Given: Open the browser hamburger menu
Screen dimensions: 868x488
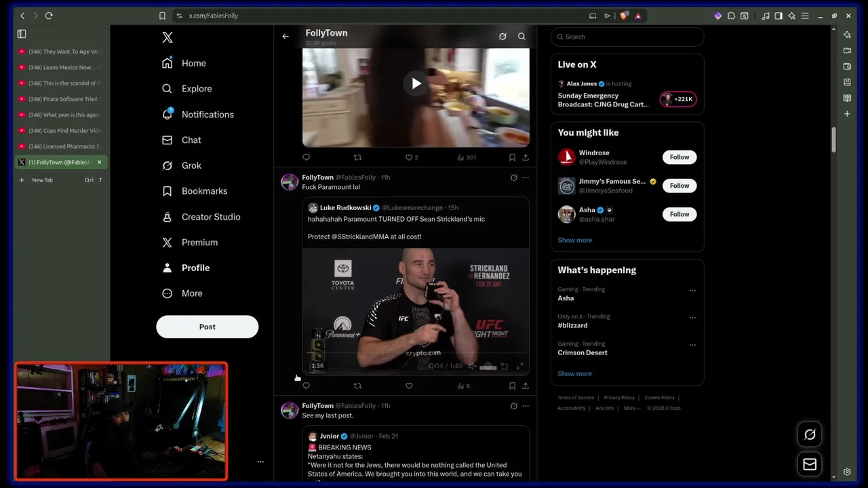Looking at the screenshot, I should (x=805, y=16).
